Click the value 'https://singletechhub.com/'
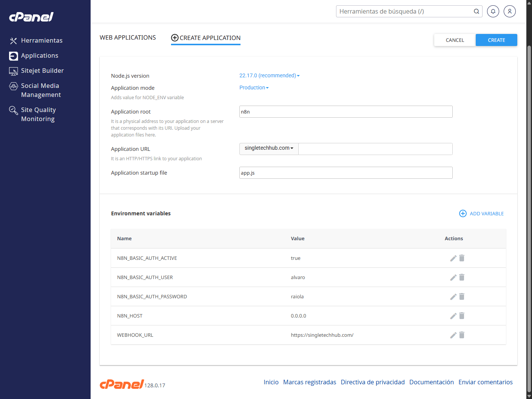This screenshot has width=532, height=399. tap(322, 335)
